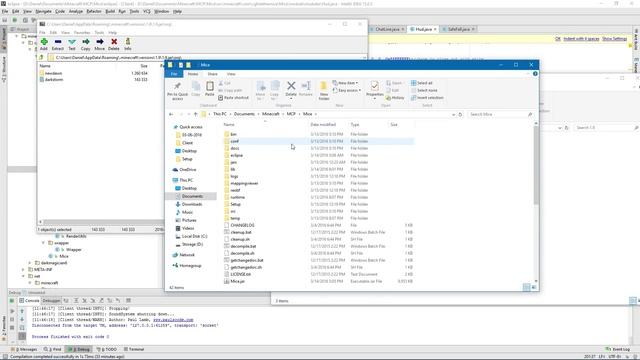This screenshot has height=360, width=640.
Task: Click Select all in Explorer ribbon
Action: pyautogui.click(x=422, y=83)
